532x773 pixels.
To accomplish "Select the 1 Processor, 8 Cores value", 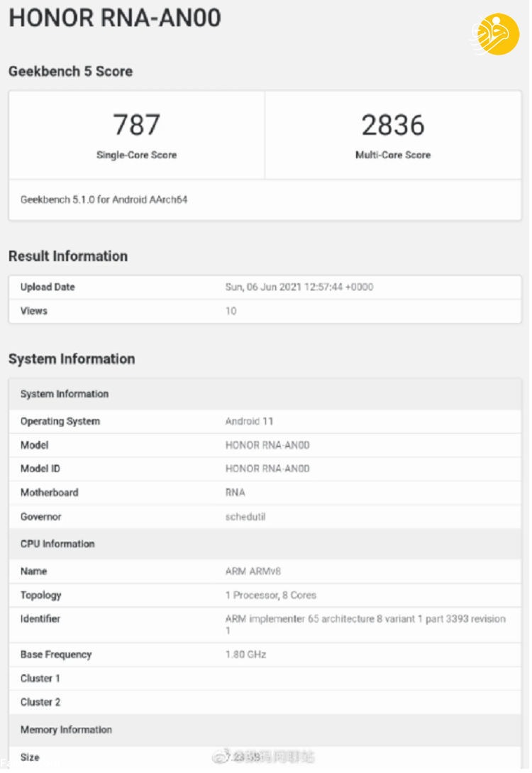I will pyautogui.click(x=271, y=595).
